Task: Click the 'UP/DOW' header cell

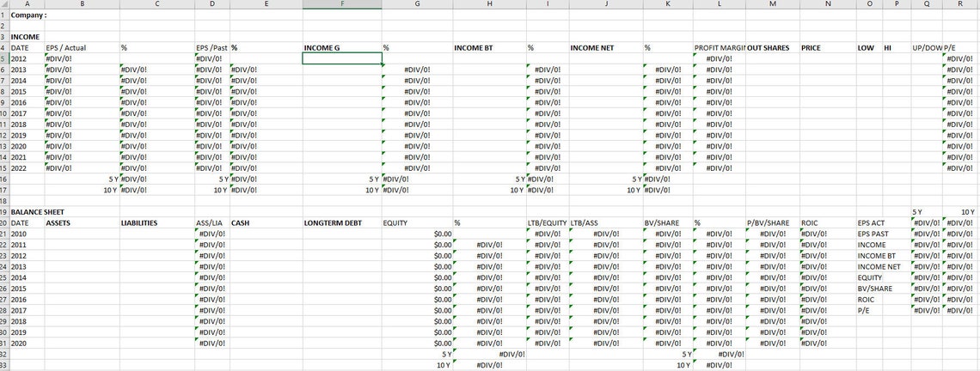Action: [926, 47]
